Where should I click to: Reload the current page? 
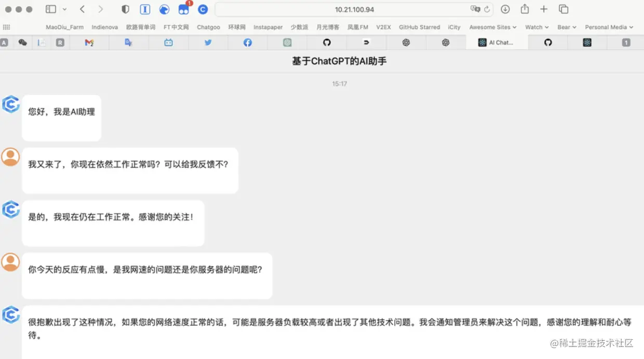(x=487, y=9)
